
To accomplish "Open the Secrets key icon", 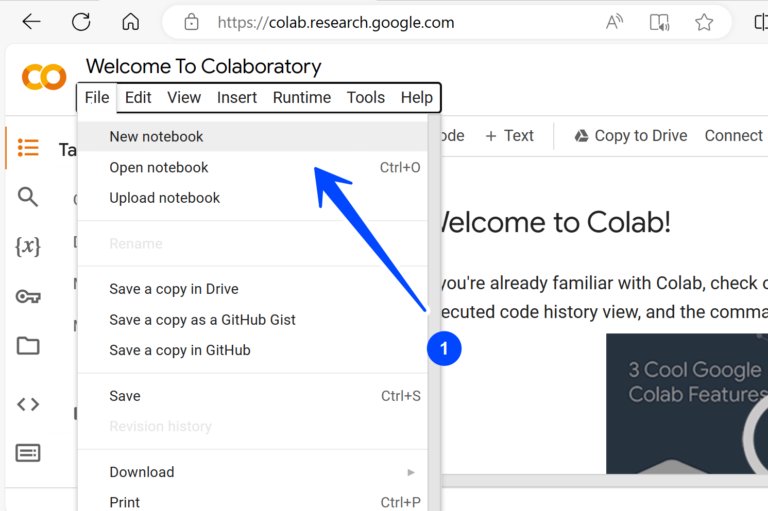I will [28, 296].
